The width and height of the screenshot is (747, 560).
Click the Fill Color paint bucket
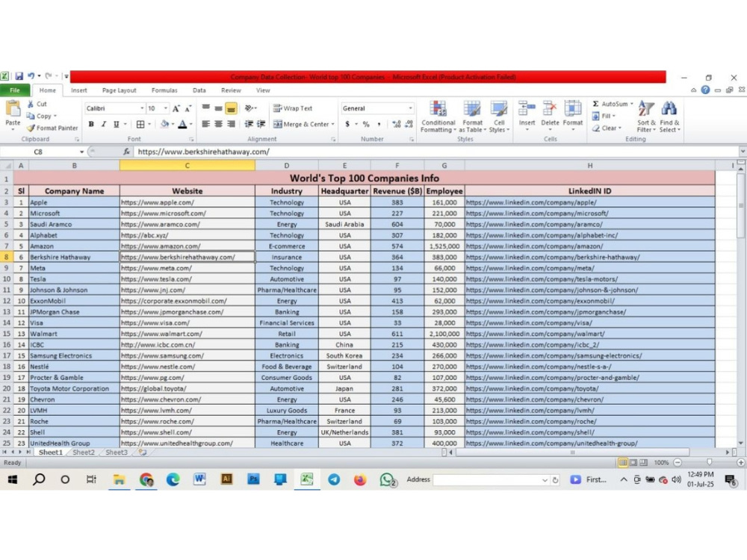[164, 124]
